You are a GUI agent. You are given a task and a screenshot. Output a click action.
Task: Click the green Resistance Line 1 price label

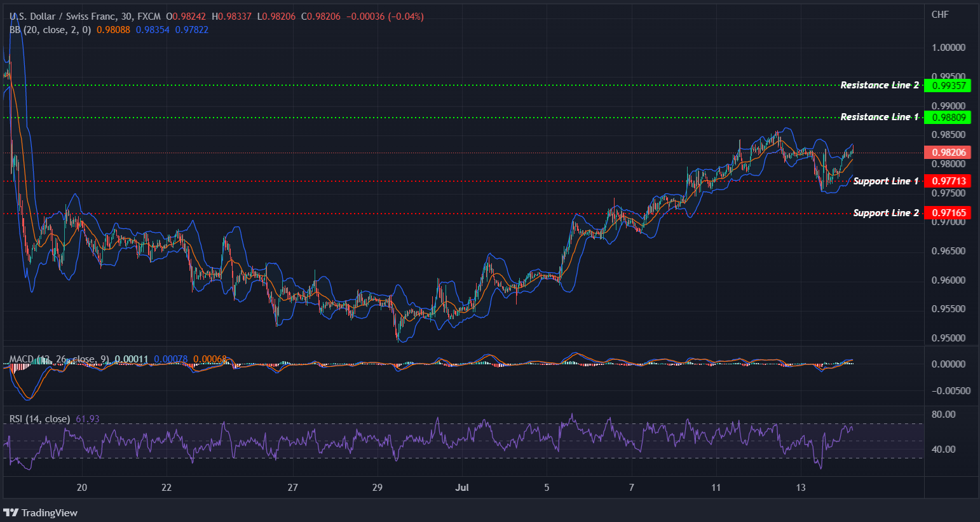pyautogui.click(x=948, y=117)
